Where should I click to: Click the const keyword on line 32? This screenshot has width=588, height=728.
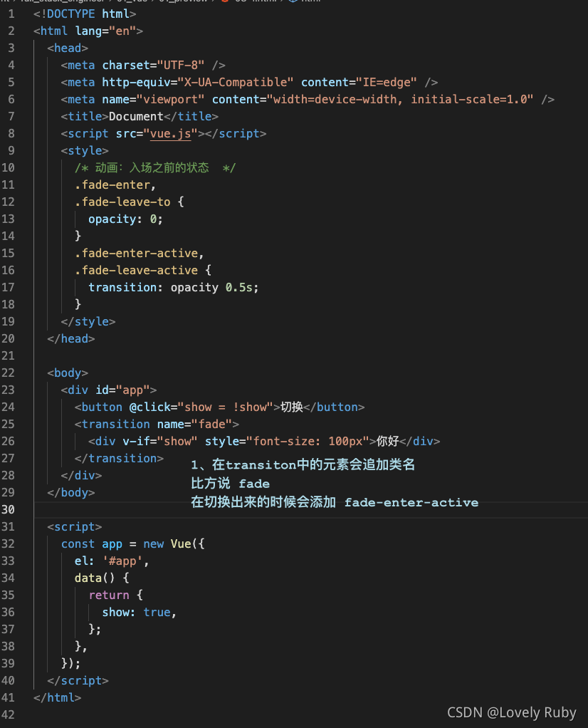(78, 544)
